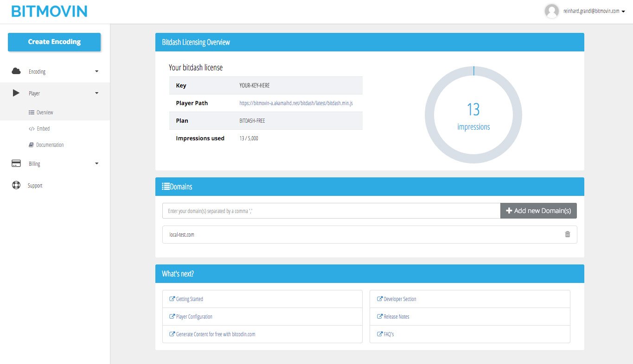Expand the Billing section arrow
633x364 pixels.
click(96, 163)
